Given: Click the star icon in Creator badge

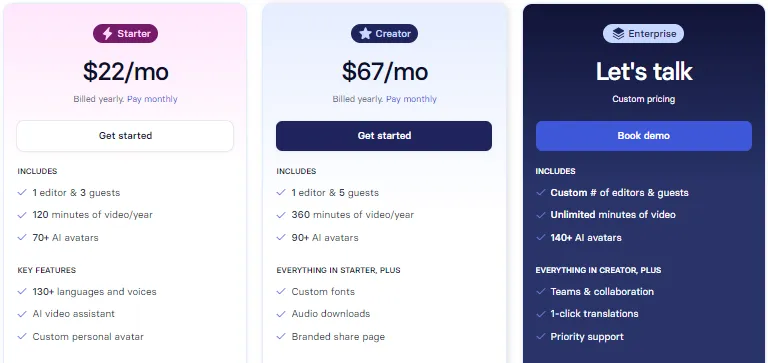Looking at the screenshot, I should pos(365,33).
